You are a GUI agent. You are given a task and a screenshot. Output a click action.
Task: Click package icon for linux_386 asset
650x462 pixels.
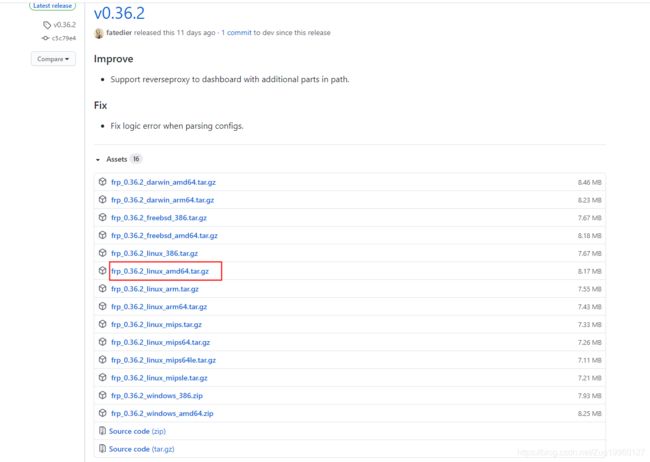tap(102, 253)
